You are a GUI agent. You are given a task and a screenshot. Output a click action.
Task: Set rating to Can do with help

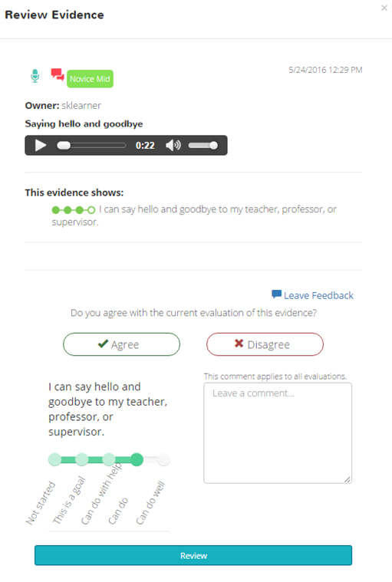[x=109, y=459]
